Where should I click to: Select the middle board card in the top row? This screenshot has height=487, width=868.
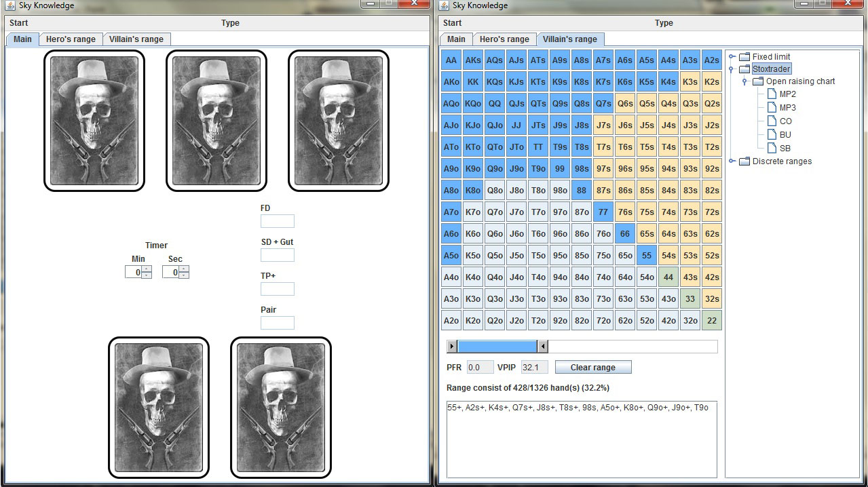[x=216, y=121]
